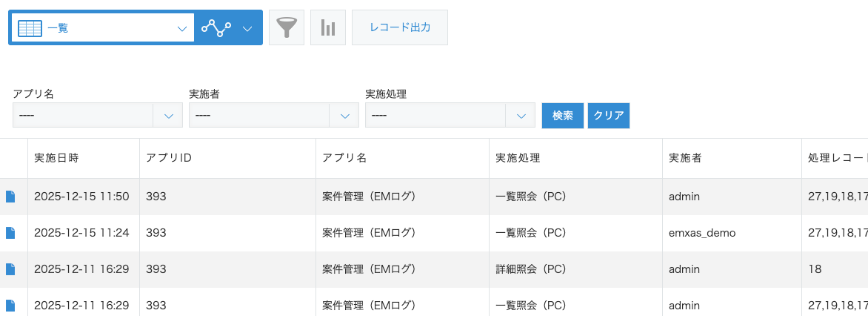Click the クリア clear button
Screen dimensions: 868x316
(x=609, y=116)
